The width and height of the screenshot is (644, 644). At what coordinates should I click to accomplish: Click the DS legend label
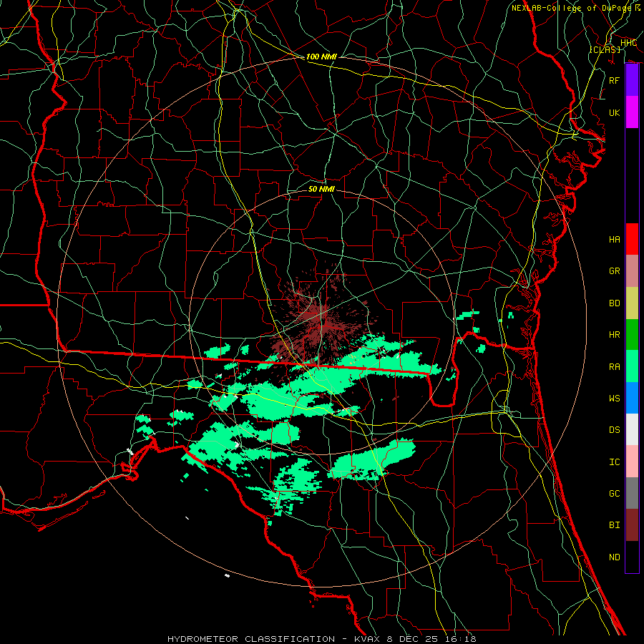(x=614, y=430)
